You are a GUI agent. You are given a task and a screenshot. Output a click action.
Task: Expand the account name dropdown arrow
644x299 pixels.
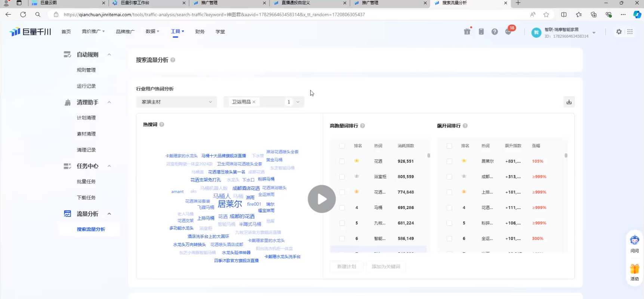pyautogui.click(x=594, y=33)
